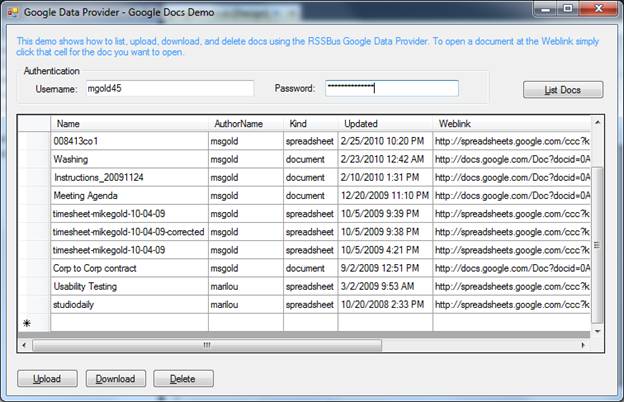Click the Kind cell for Instructions_20091124
This screenshot has height=402, width=624.
[310, 178]
